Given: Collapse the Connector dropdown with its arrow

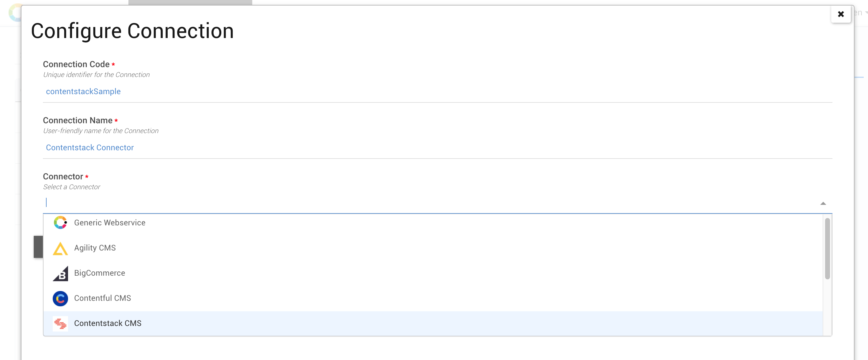Looking at the screenshot, I should pyautogui.click(x=823, y=203).
